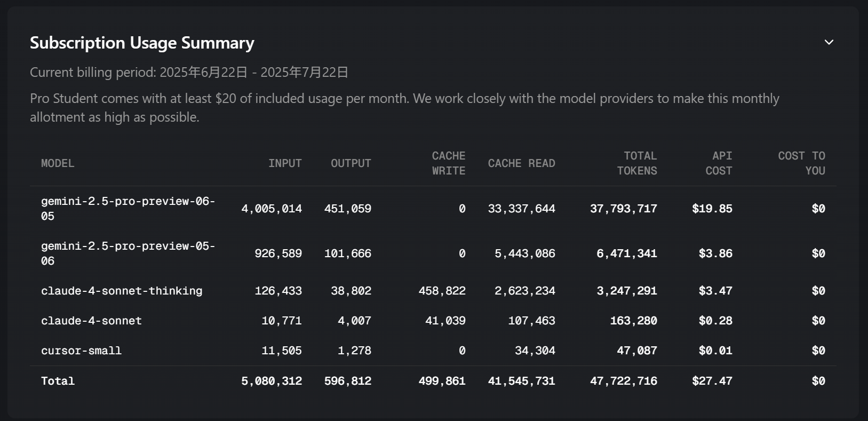868x421 pixels.
Task: Click the OUTPUT column header
Action: click(351, 163)
